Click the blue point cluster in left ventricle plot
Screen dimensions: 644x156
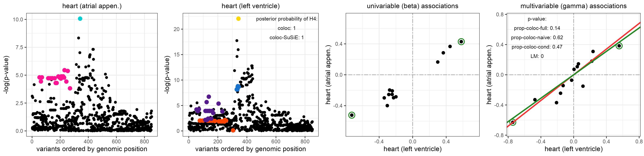(x=237, y=88)
